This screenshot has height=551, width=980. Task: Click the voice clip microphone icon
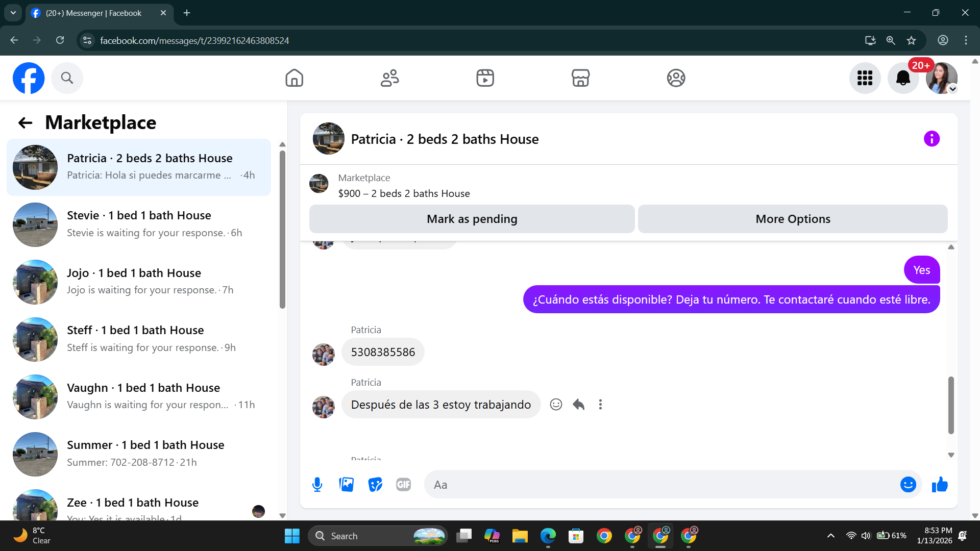[317, 485]
